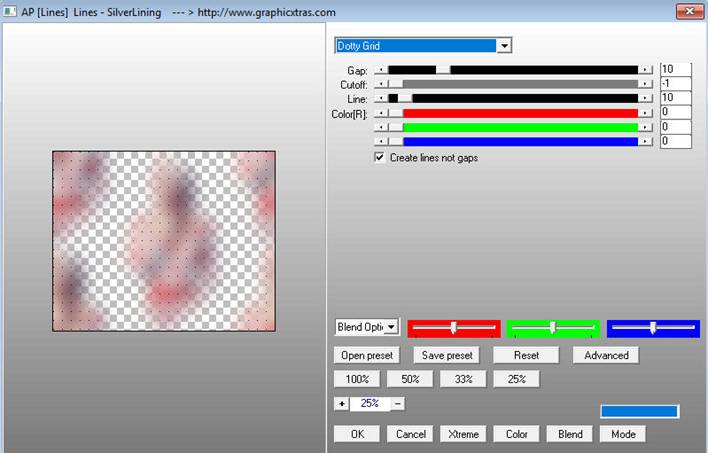
Task: Toggle the Create lines not gaps checkbox
Action: [x=380, y=158]
